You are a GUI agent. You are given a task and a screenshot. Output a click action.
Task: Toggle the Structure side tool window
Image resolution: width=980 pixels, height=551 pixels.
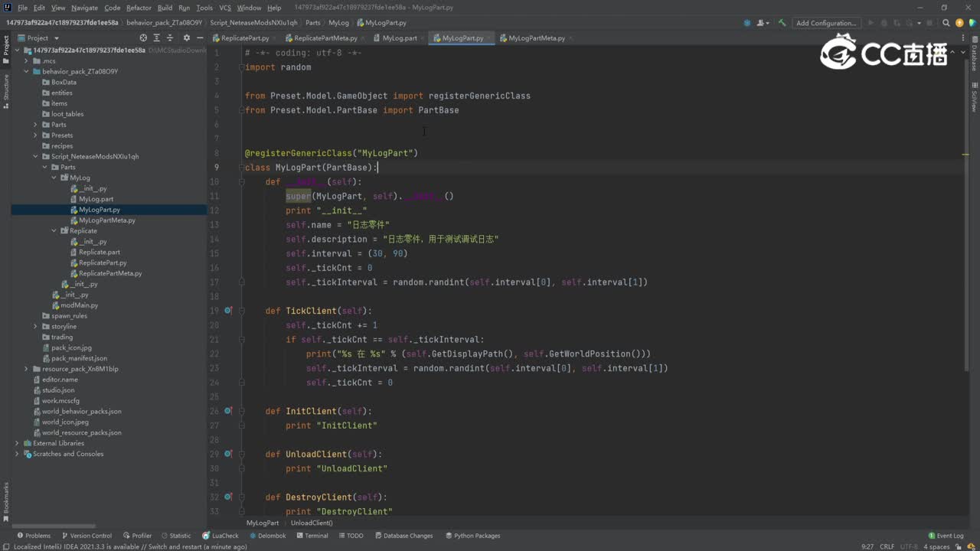[5, 90]
